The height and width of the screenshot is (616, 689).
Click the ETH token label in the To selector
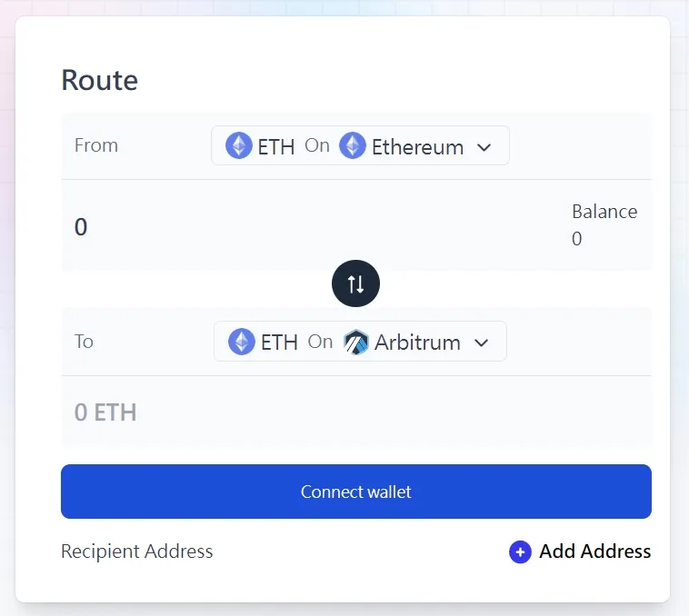coord(279,343)
